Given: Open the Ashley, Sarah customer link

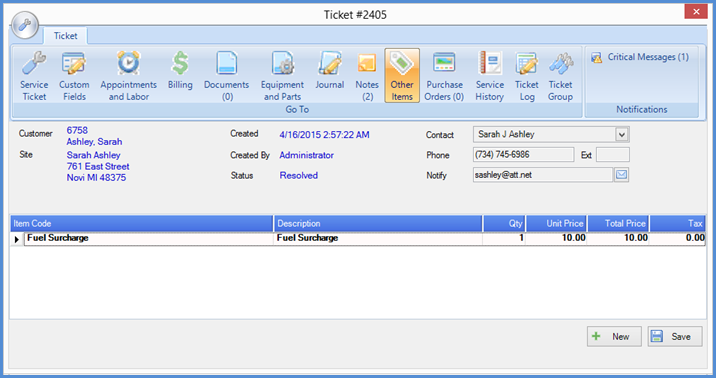Looking at the screenshot, I should pos(94,142).
